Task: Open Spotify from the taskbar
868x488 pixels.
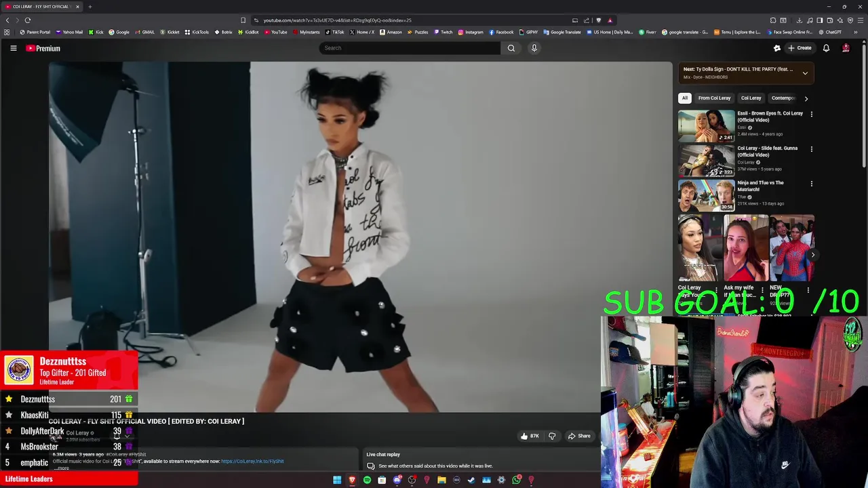Action: (x=367, y=480)
